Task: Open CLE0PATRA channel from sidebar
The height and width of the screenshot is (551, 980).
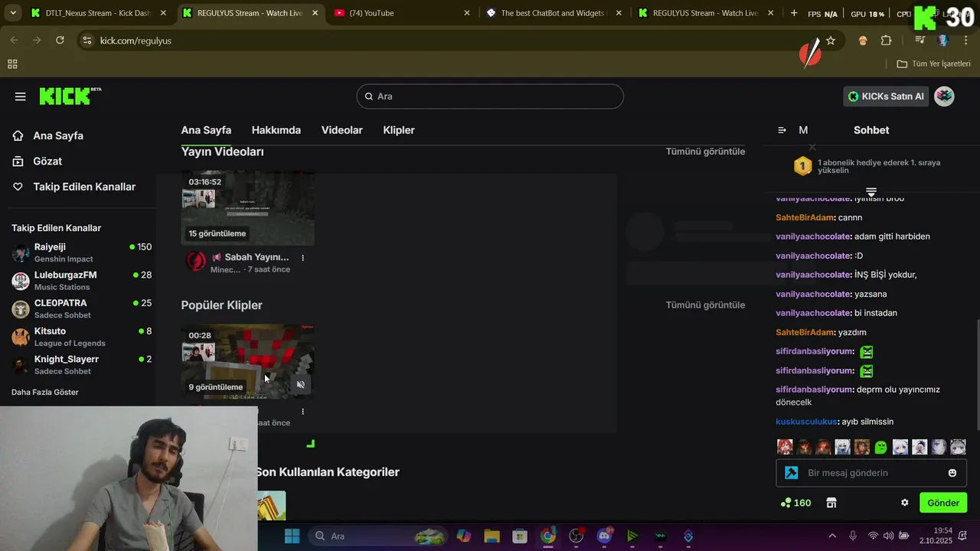Action: pos(81,308)
